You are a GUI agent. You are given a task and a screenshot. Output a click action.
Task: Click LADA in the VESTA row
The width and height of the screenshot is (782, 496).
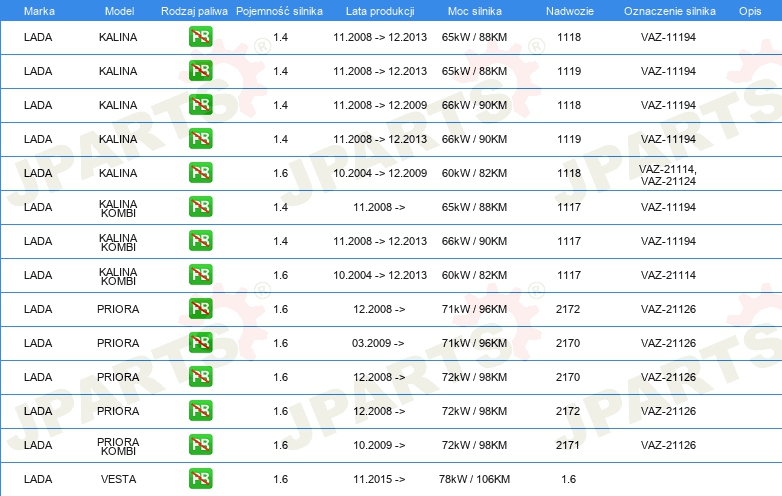38,479
